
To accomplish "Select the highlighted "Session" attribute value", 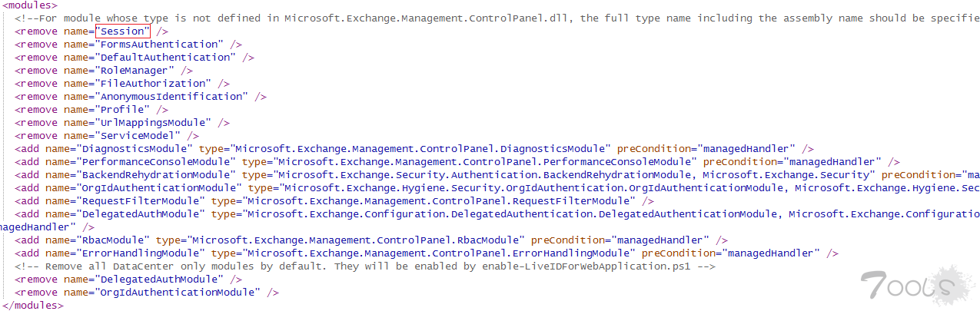I will [x=123, y=31].
